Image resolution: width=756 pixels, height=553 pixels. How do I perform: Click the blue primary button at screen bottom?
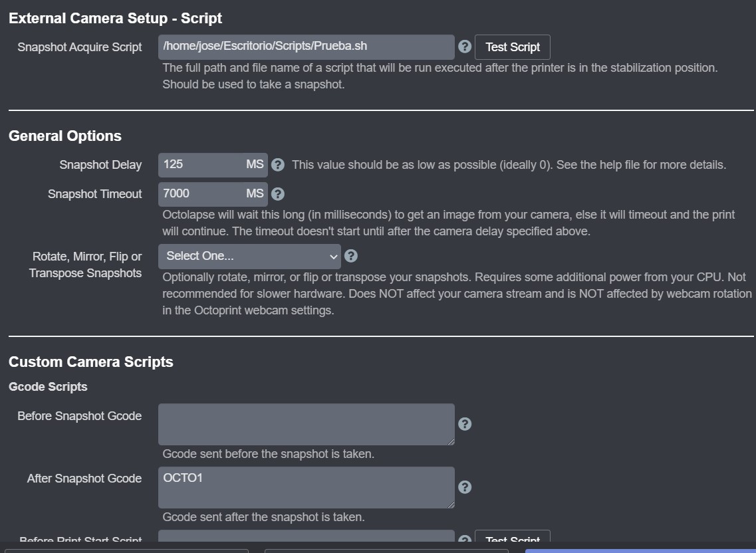[x=638, y=550]
